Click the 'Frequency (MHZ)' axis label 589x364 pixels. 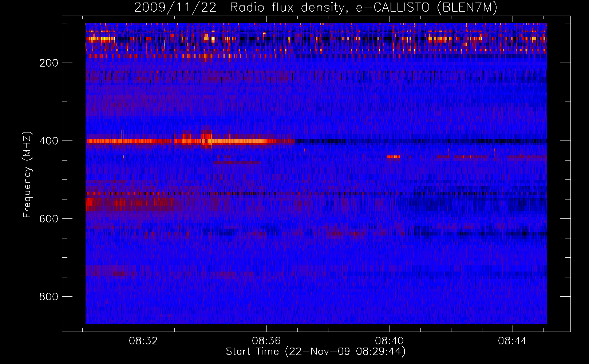tap(27, 175)
